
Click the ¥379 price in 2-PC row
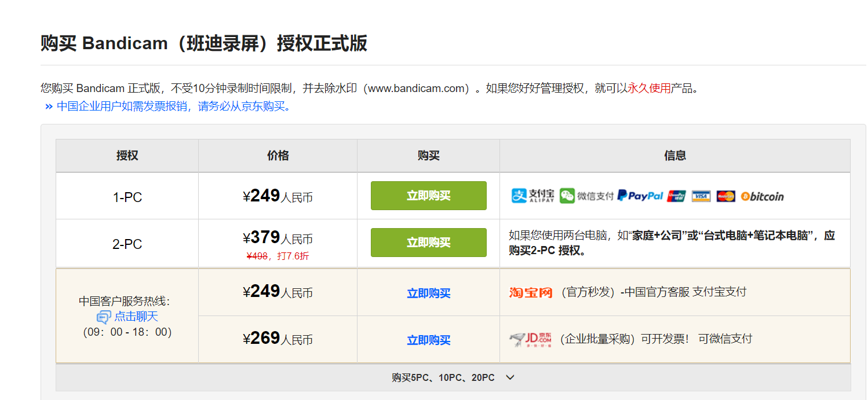(278, 237)
